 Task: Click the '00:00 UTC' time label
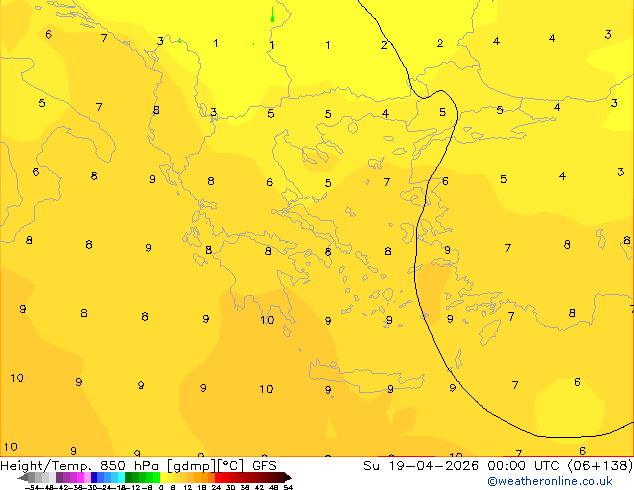tap(526, 466)
